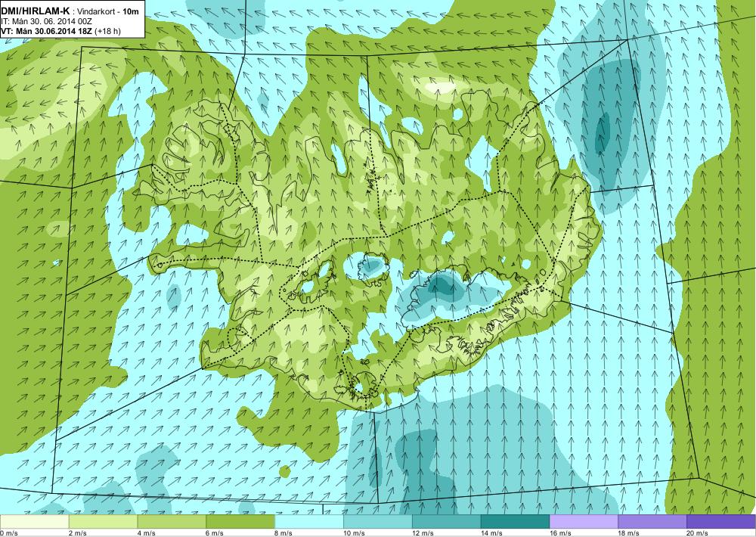Select the "4 m/s" legend label
This screenshot has width=756, height=537.
(147, 533)
